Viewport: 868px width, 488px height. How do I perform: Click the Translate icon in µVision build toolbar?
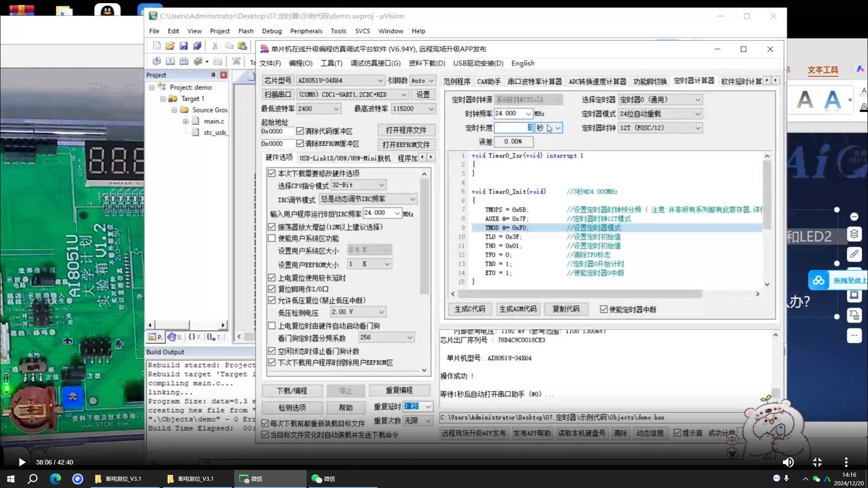[156, 61]
